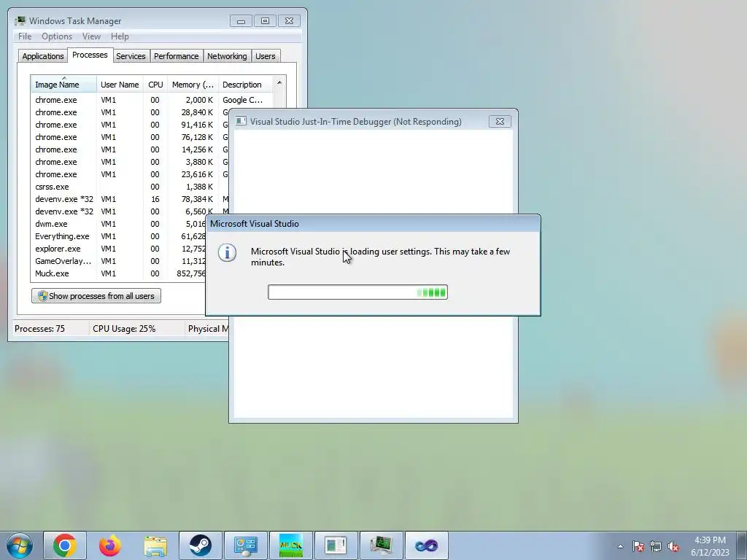The image size is (747, 560).
Task: Sort processes by the User Name column
Action: (x=120, y=85)
